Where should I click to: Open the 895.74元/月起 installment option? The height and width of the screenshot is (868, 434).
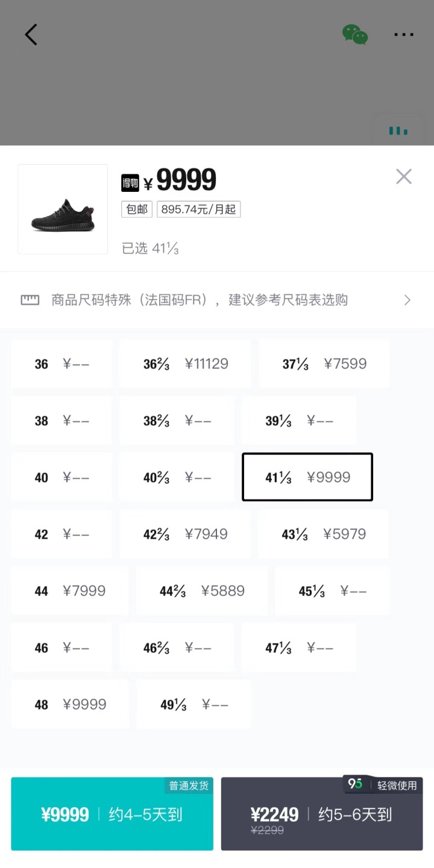click(198, 209)
